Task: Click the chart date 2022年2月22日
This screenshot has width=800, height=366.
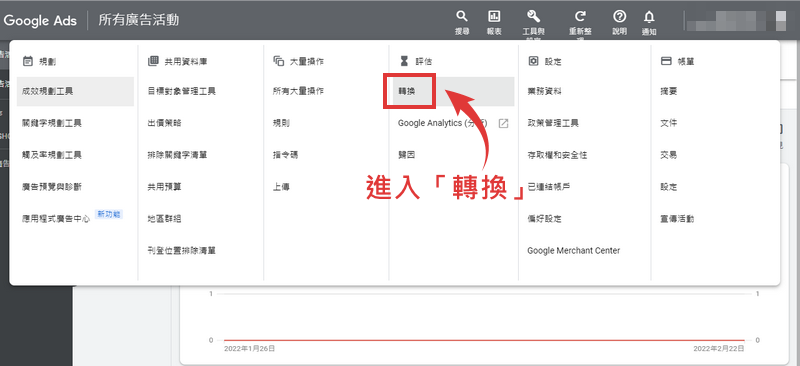Action: [719, 349]
